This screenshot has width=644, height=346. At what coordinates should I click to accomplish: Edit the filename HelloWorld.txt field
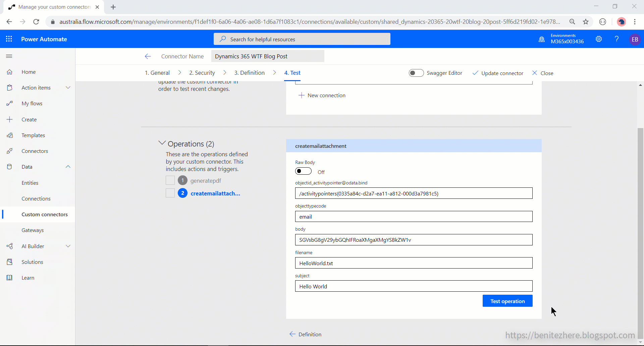[x=413, y=263]
